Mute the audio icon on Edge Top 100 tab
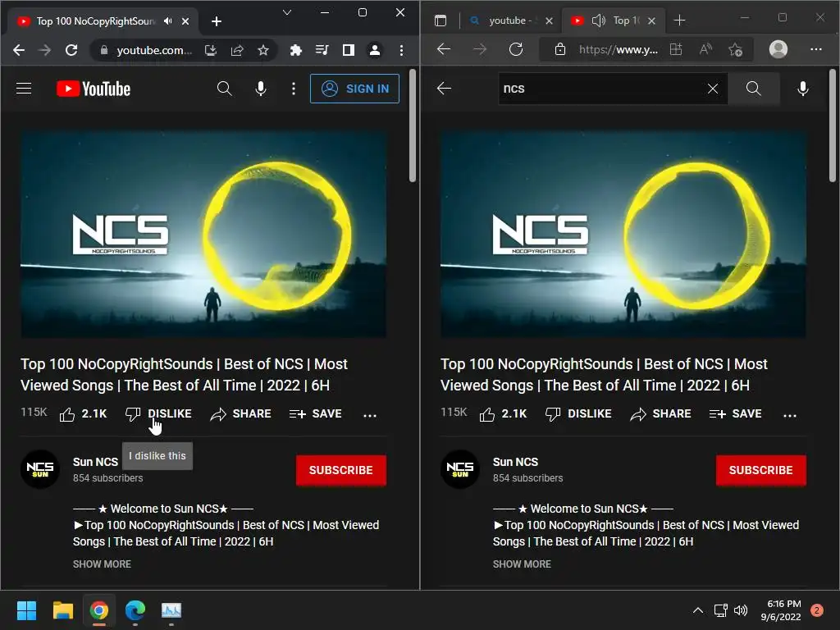Screen dimensions: 840x630 click(x=598, y=21)
